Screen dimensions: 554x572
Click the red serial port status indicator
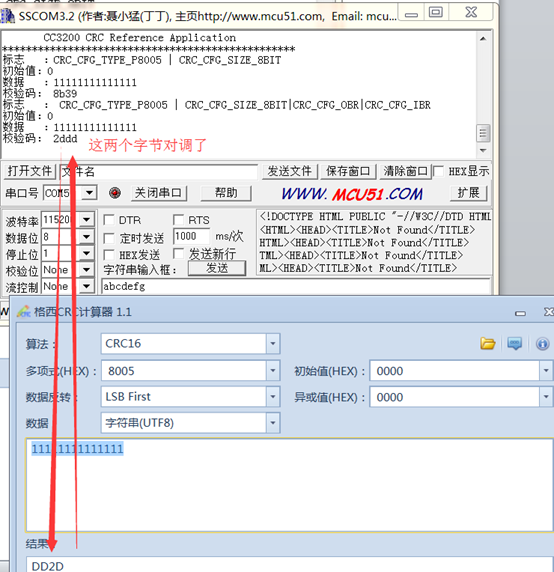pos(115,193)
